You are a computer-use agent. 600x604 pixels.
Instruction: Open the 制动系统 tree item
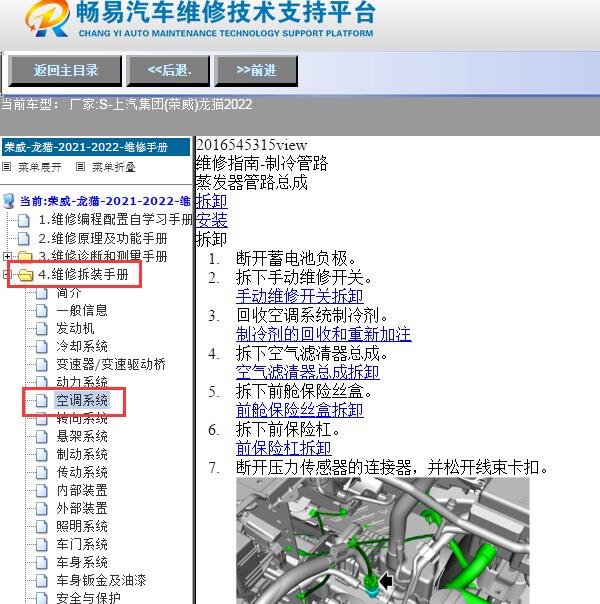click(82, 455)
